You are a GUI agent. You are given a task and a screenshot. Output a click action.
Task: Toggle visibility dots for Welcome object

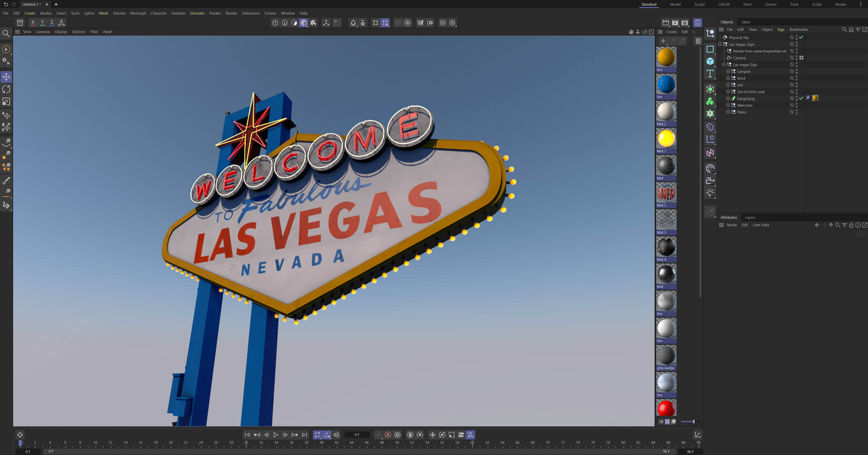pyautogui.click(x=797, y=105)
